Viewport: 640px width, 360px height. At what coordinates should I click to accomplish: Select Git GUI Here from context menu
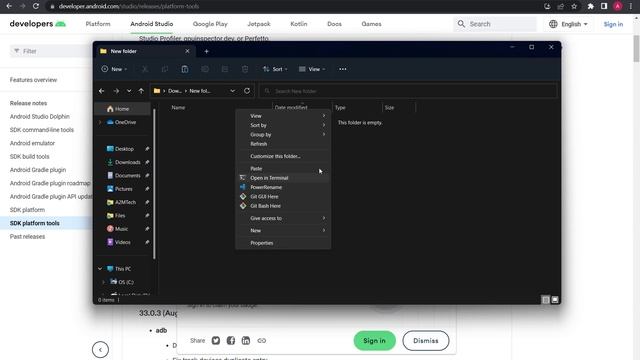(x=283, y=197)
